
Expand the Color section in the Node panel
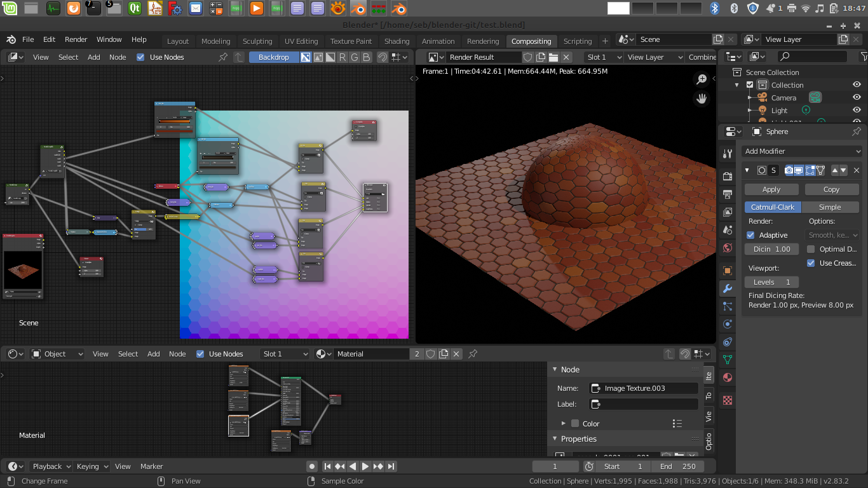coord(563,423)
